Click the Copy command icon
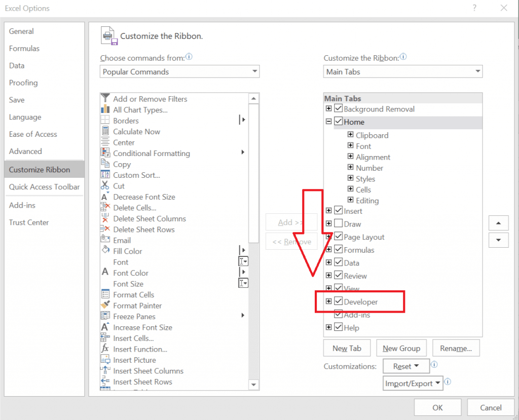 point(105,164)
